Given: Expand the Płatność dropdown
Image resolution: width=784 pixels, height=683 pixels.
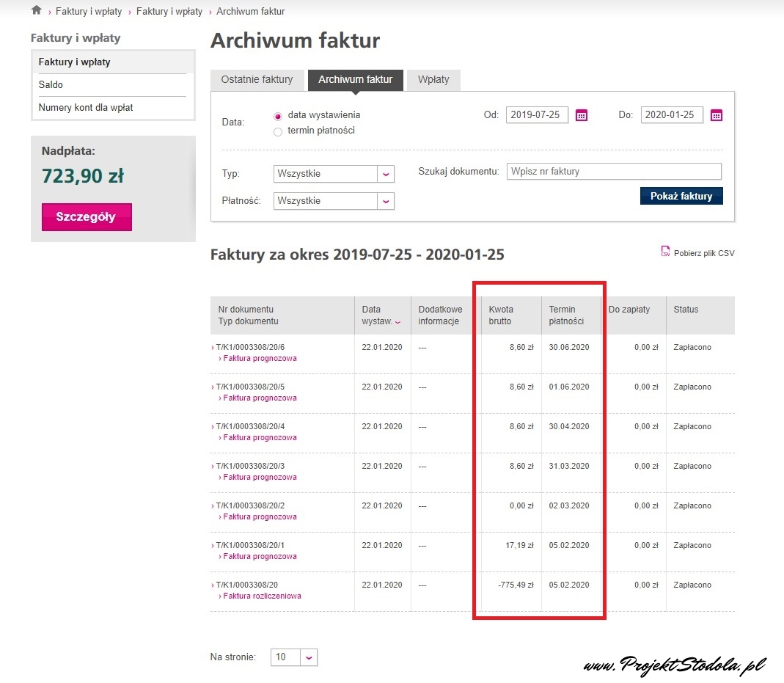Looking at the screenshot, I should point(386,201).
